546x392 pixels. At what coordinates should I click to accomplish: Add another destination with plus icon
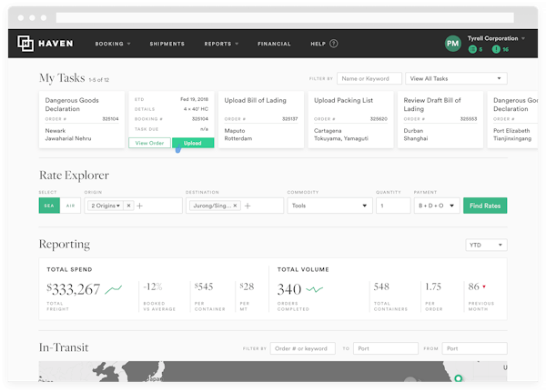(x=247, y=206)
